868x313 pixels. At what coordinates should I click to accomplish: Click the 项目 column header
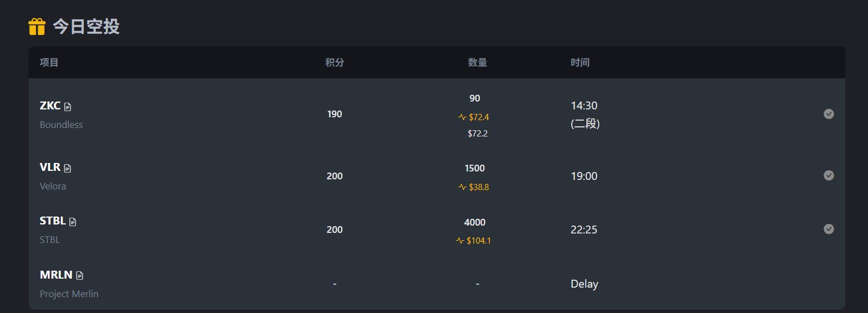point(49,63)
